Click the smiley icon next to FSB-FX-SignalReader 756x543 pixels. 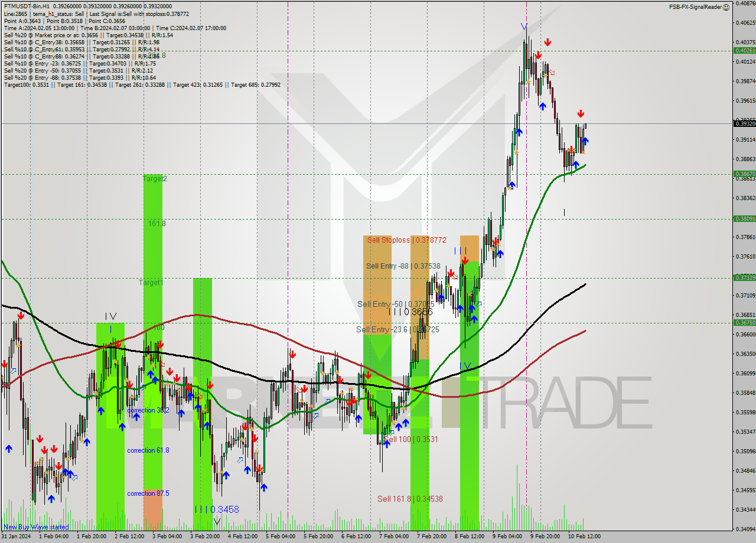726,6
